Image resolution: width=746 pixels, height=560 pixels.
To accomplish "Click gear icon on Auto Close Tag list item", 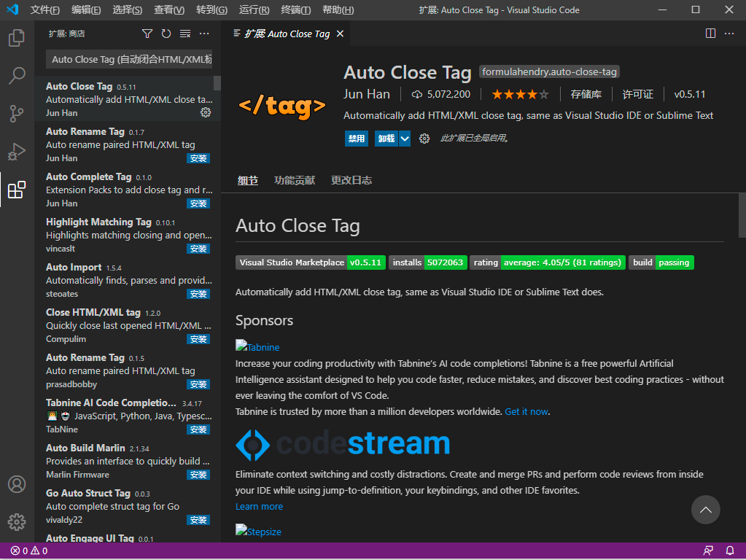I will point(206,112).
